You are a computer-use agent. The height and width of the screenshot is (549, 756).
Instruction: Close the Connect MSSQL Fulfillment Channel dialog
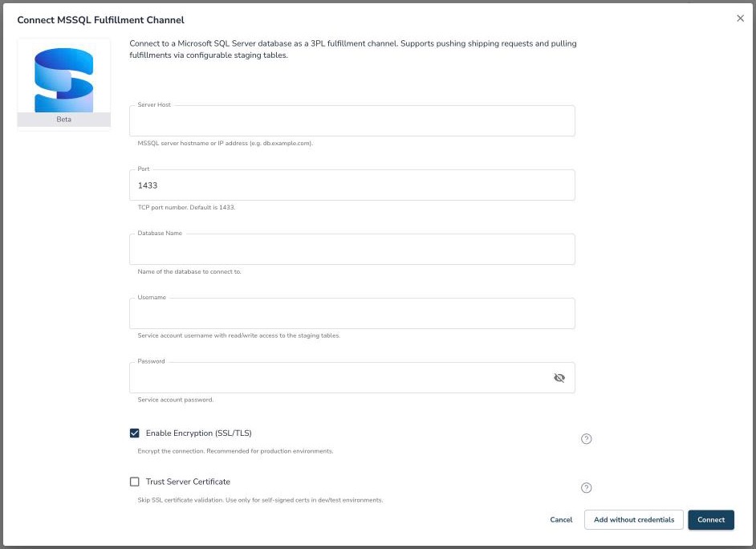pyautogui.click(x=740, y=18)
